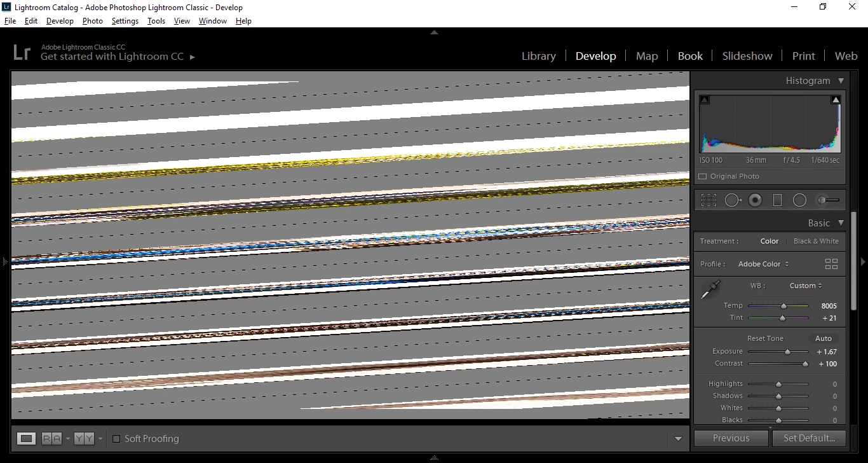Viewport: 868px width, 463px height.
Task: Select the Graduated Filter tool
Action: click(776, 200)
